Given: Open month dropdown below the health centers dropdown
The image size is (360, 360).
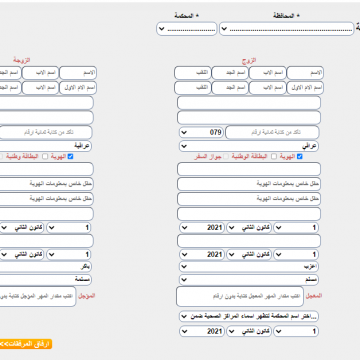Looking at the screenshot, I should coord(249,331).
